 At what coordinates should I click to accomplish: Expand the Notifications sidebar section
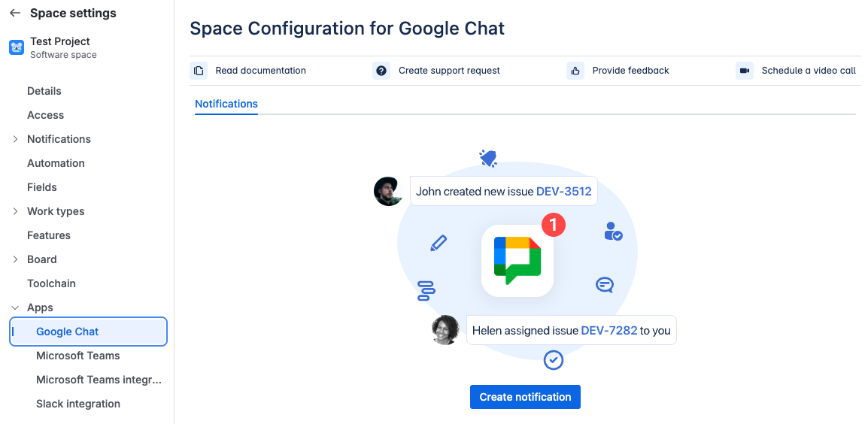click(x=16, y=139)
